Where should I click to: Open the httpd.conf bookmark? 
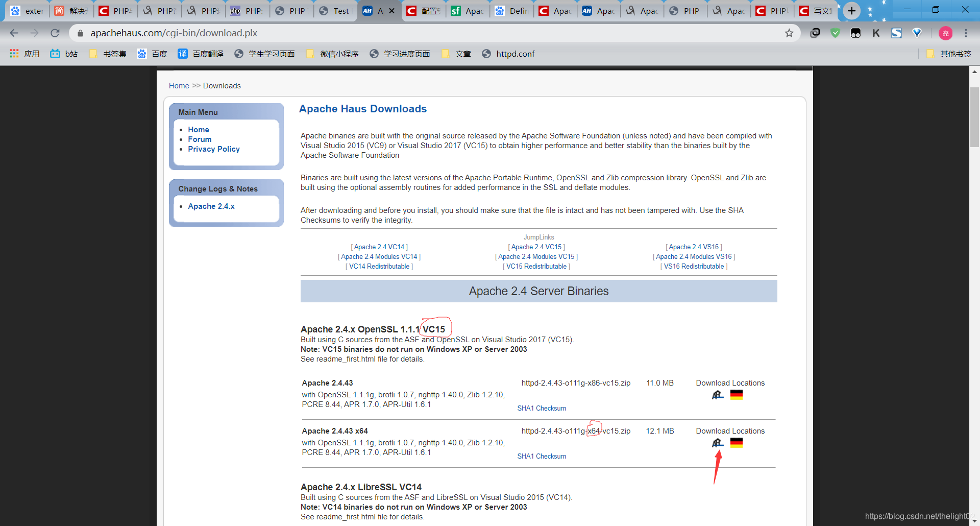(x=508, y=54)
